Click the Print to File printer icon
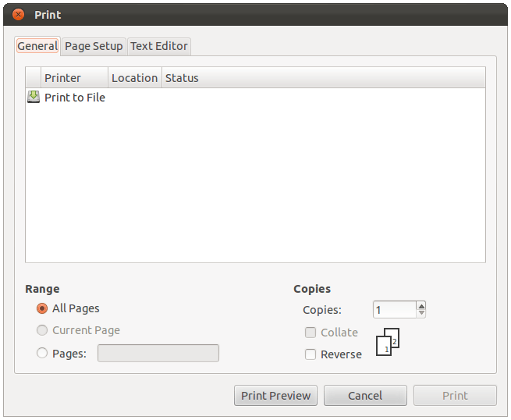This screenshot has width=511, height=420. point(34,98)
